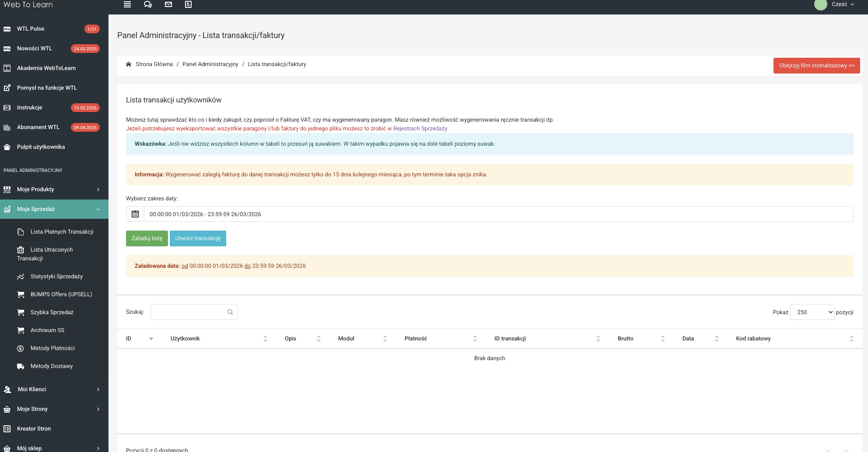Click the Lista Utraconych Transakcji trash icon
The width and height of the screenshot is (868, 452).
click(21, 250)
